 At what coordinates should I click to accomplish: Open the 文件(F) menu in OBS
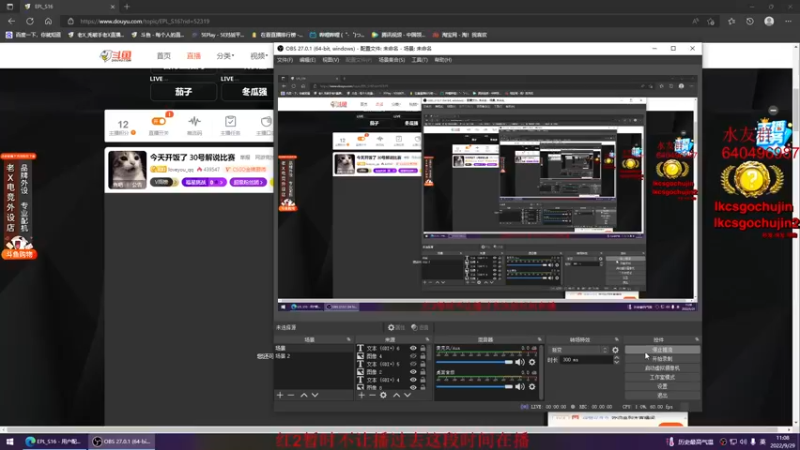(285, 60)
